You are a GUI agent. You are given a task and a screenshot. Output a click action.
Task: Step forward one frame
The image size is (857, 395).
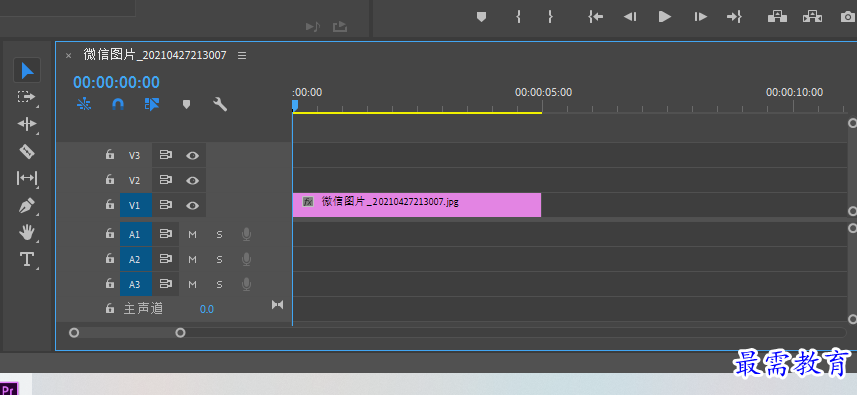click(701, 17)
